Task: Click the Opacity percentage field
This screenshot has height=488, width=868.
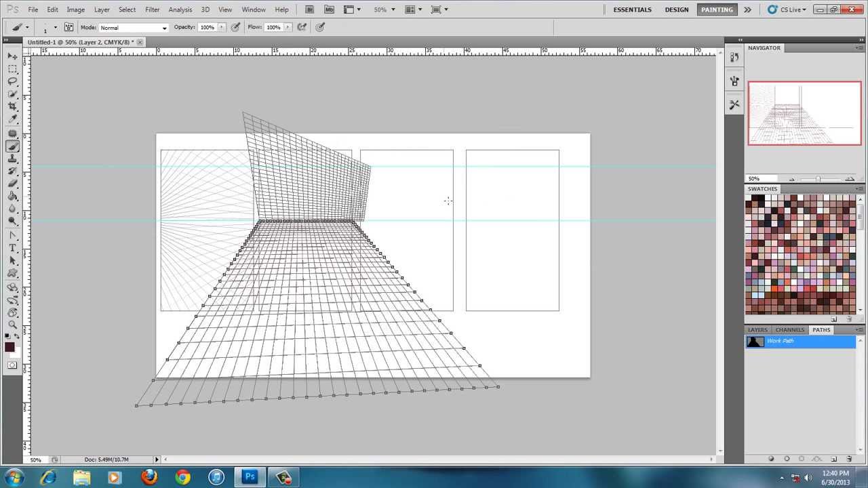Action: pos(206,27)
